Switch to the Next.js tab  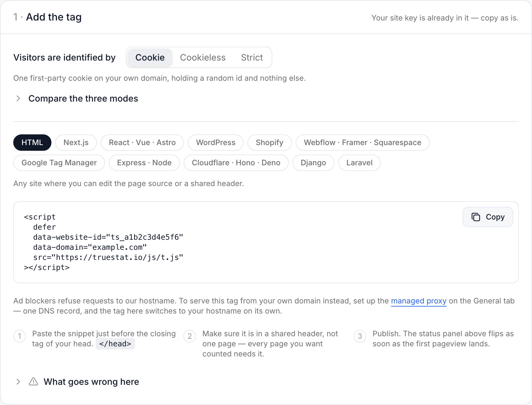pyautogui.click(x=76, y=143)
